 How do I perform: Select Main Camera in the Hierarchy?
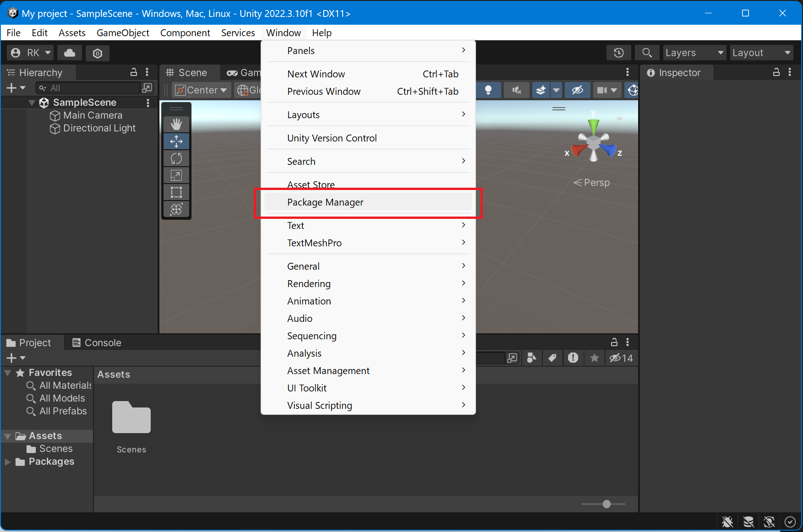93,115
